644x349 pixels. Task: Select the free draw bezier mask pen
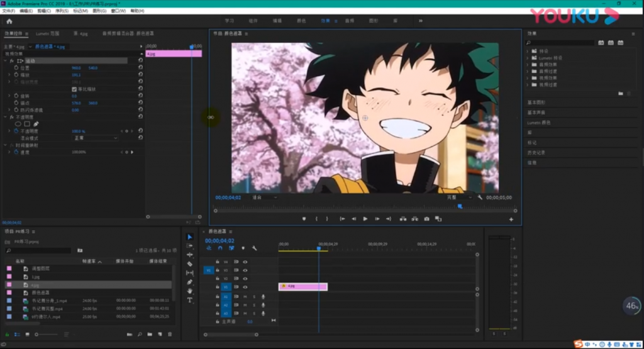(x=36, y=124)
